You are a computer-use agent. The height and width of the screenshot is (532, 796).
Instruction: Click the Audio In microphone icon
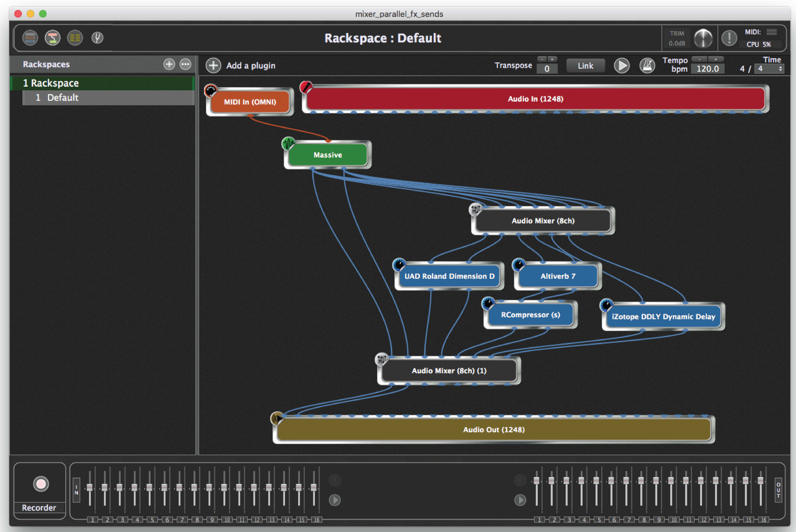306,87
